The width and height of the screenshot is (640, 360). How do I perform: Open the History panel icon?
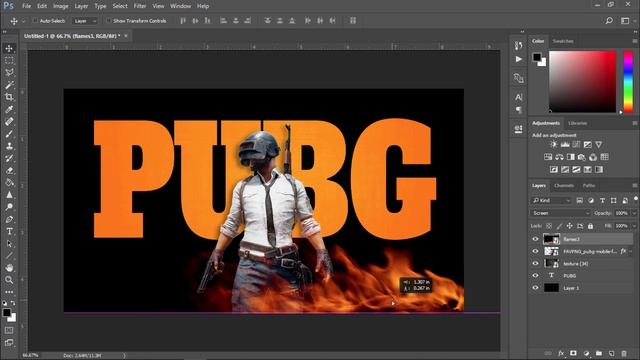click(518, 45)
